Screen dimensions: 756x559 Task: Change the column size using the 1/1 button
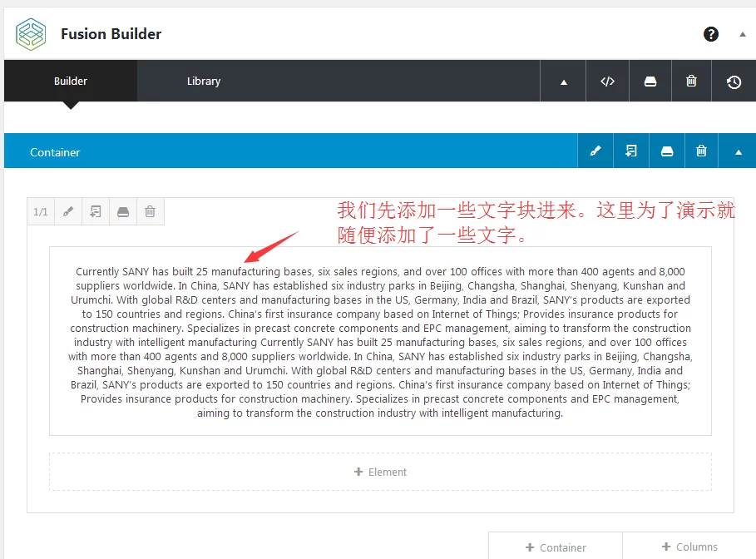point(41,212)
